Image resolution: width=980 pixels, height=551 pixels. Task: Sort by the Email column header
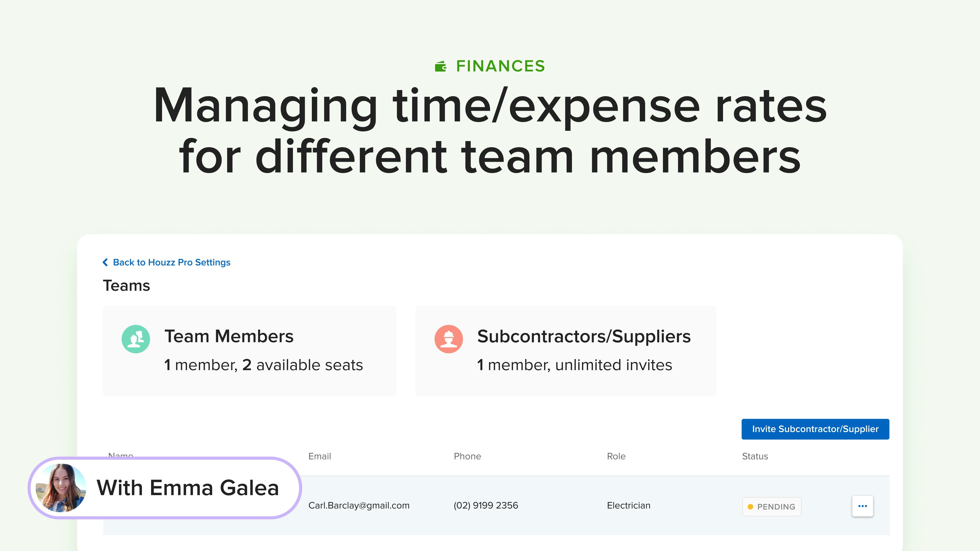320,456
